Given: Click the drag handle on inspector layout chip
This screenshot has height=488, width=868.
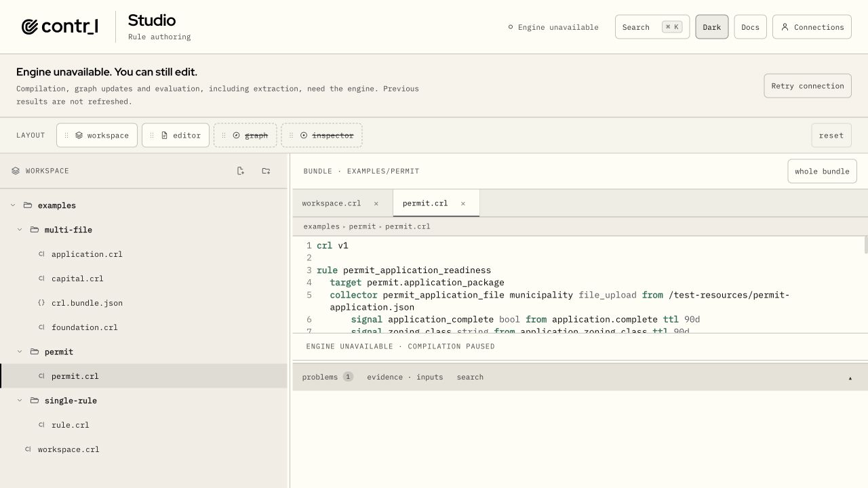Looking at the screenshot, I should [x=291, y=136].
